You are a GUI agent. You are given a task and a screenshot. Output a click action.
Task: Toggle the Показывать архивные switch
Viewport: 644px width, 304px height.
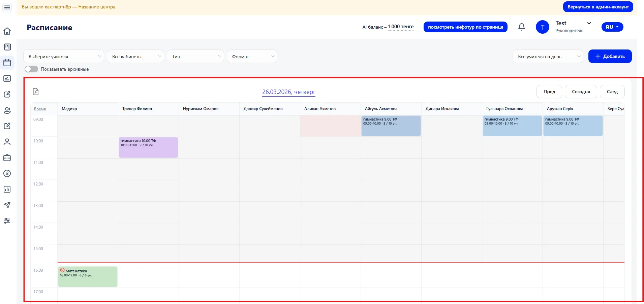(x=31, y=69)
